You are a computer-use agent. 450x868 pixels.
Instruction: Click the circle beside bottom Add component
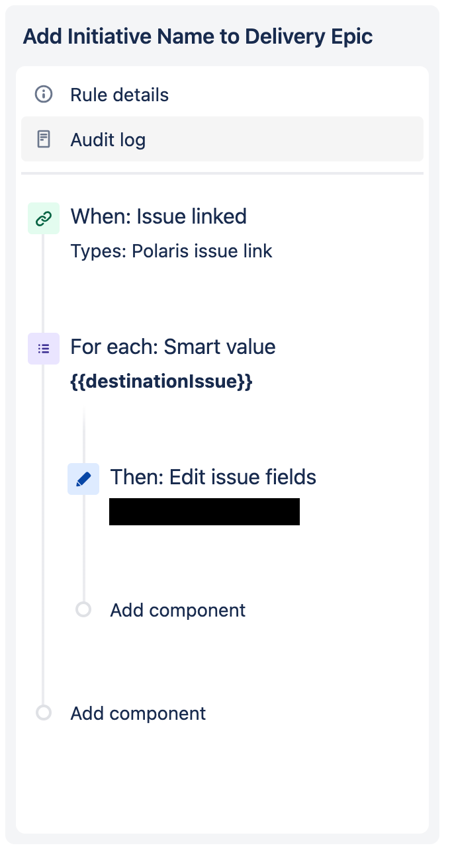coord(44,713)
